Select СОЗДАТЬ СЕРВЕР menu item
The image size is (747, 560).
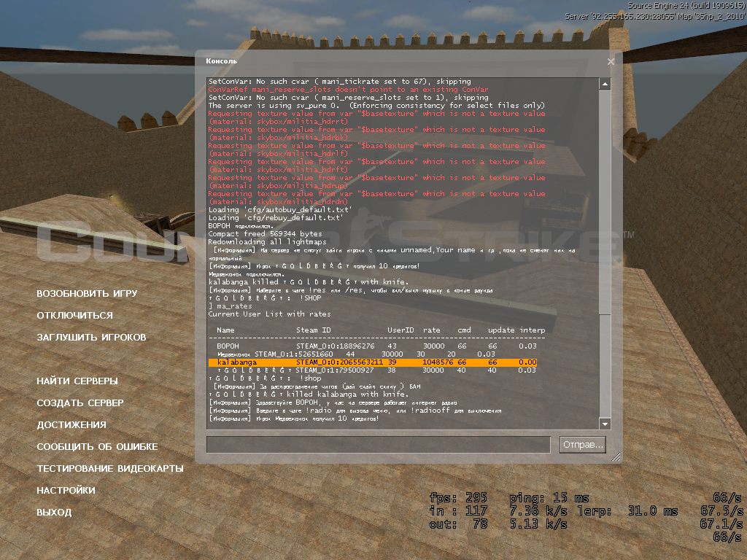(x=80, y=402)
